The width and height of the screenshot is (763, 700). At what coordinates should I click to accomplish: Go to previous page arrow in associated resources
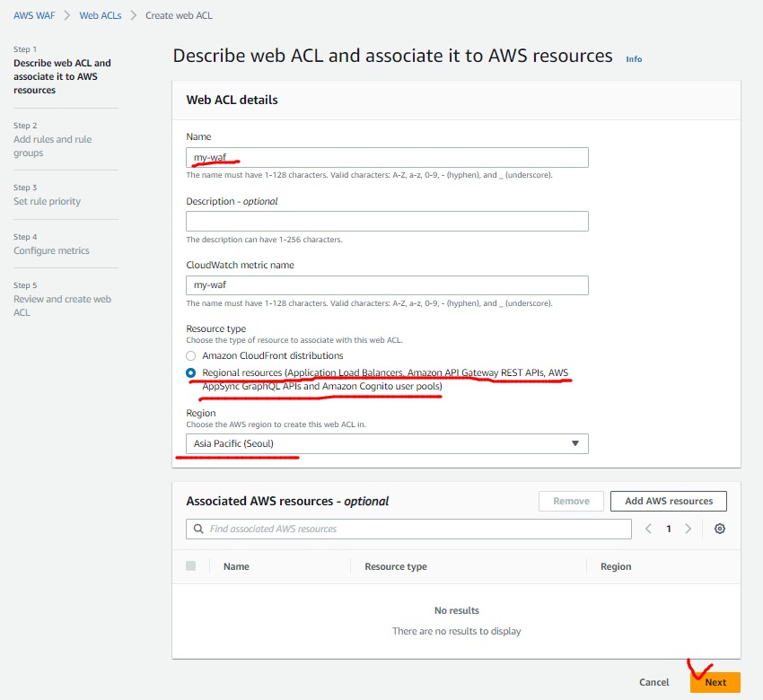coord(648,529)
